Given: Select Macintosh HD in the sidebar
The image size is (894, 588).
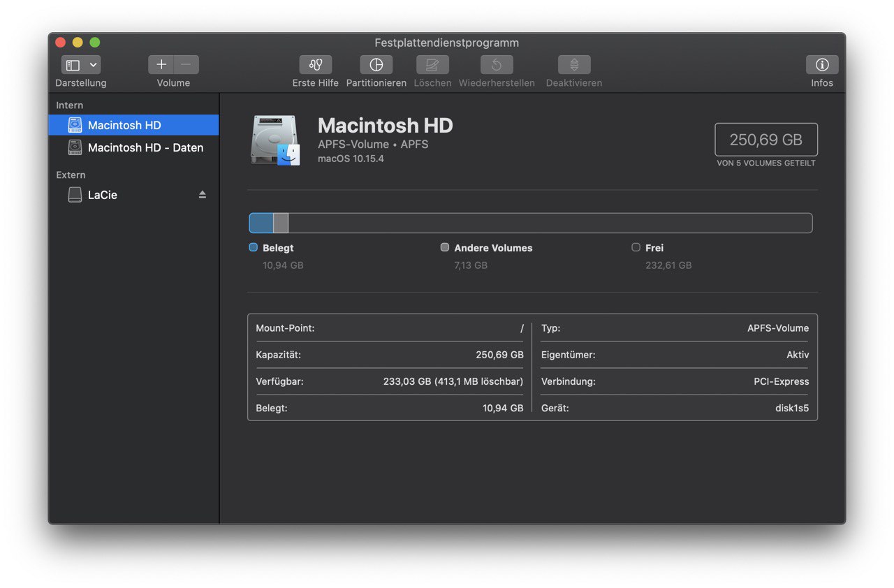Looking at the screenshot, I should tap(133, 125).
